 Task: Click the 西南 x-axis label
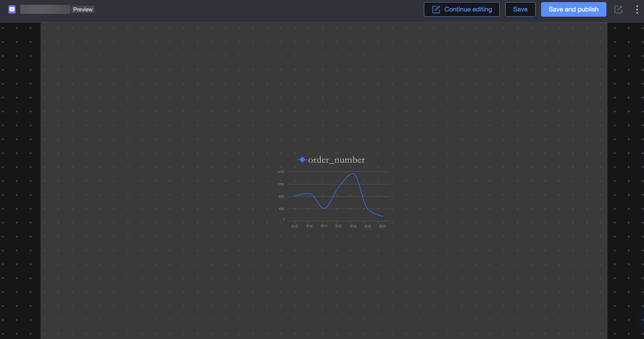click(383, 226)
